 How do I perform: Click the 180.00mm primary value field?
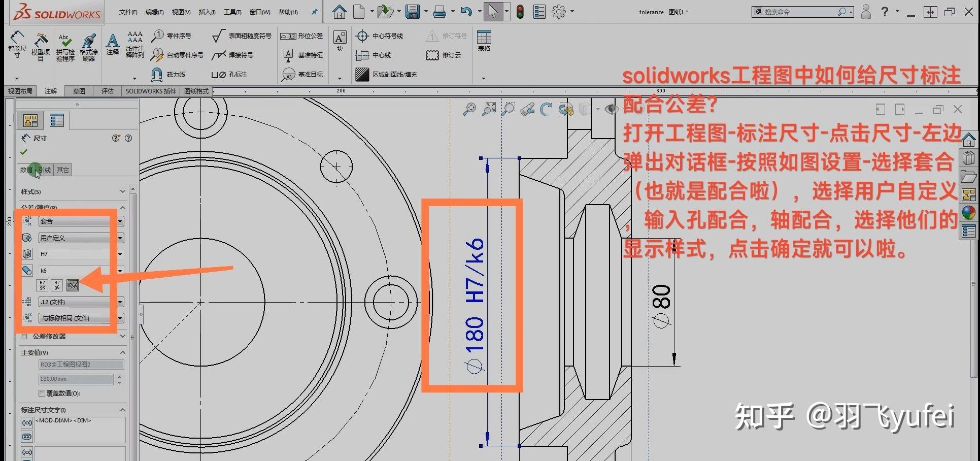(x=76, y=379)
